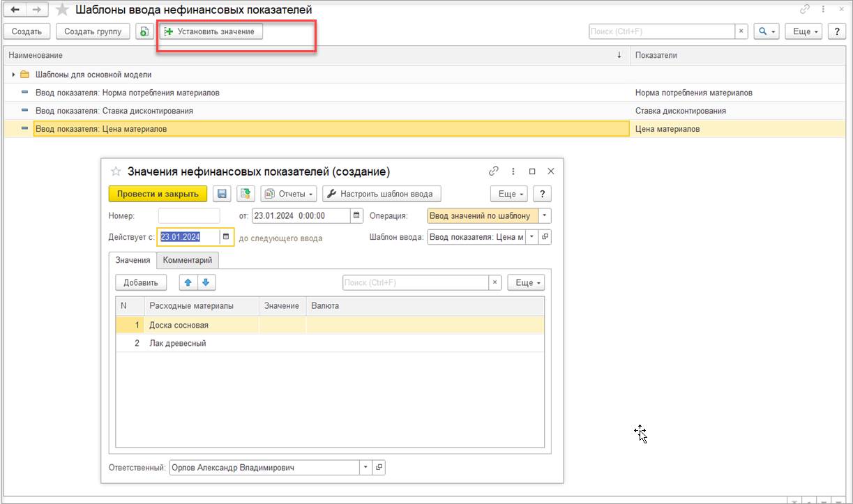853x504 pixels.
Task: Focus the values table search field
Action: [415, 282]
